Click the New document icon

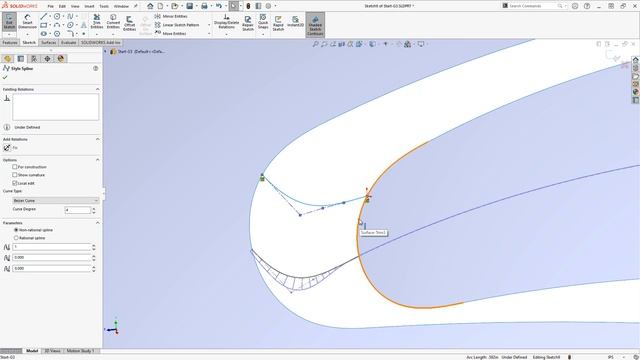tap(160, 6)
